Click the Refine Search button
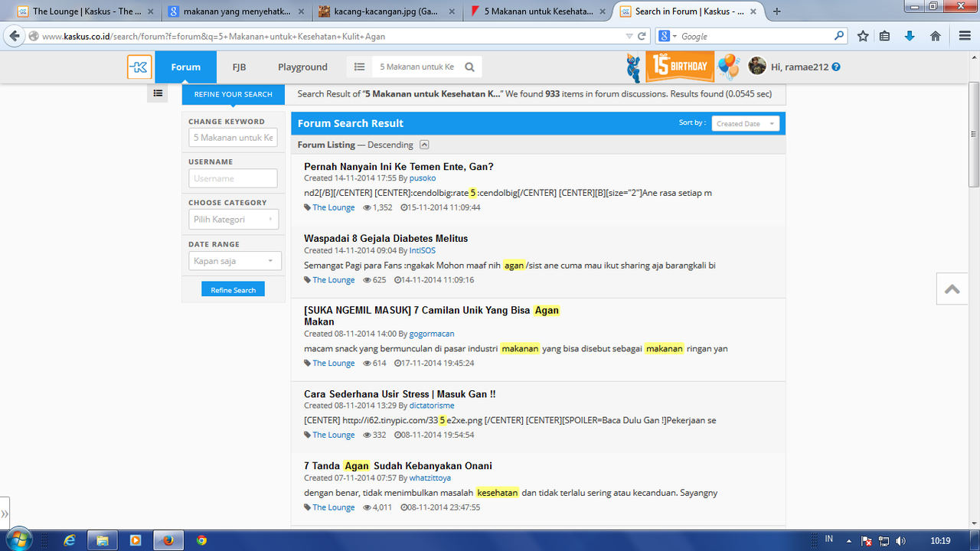The width and height of the screenshot is (980, 551). tap(234, 290)
